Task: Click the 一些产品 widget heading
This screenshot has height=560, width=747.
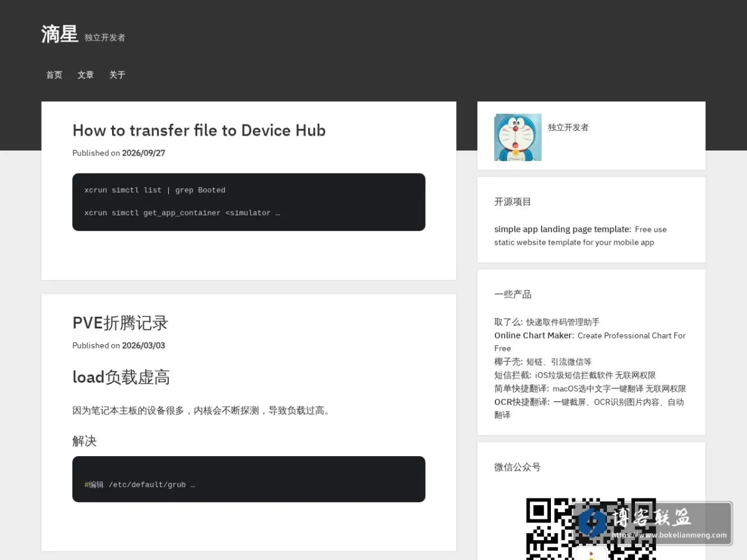Action: (513, 294)
